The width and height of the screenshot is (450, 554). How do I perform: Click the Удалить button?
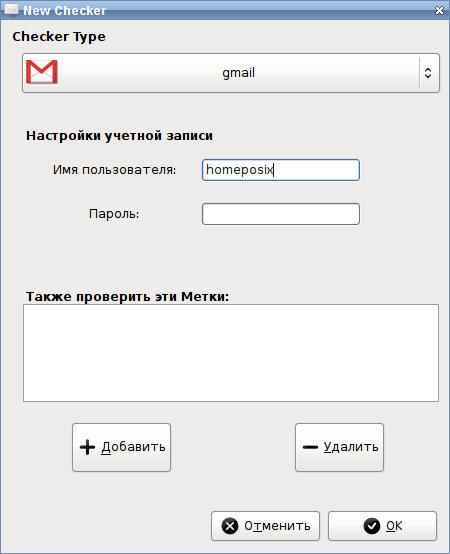339,447
